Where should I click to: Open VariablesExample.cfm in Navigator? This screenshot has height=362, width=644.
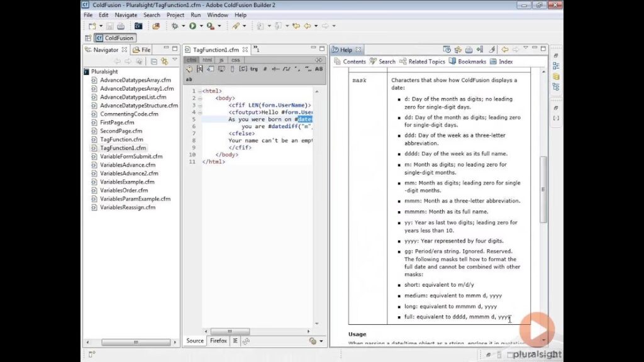click(x=127, y=182)
